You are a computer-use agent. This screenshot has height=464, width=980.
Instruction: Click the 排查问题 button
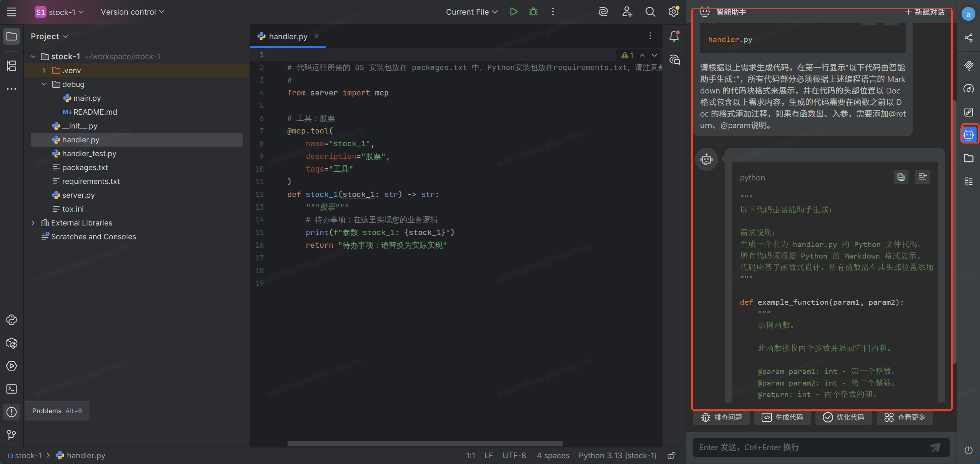click(721, 417)
